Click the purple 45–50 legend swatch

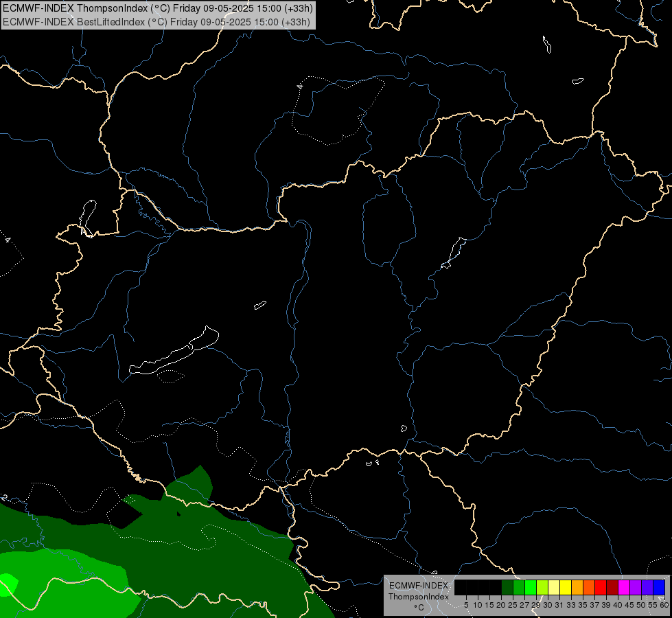click(636, 587)
